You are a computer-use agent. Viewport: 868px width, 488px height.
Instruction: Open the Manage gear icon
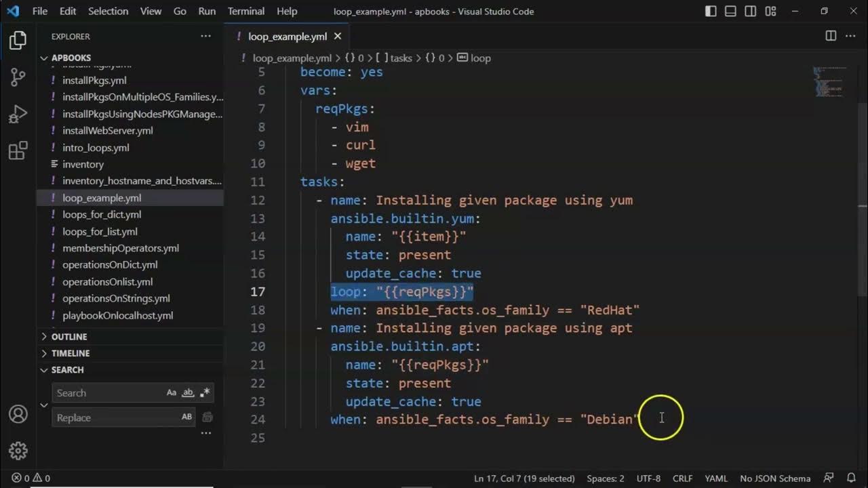[x=18, y=451]
